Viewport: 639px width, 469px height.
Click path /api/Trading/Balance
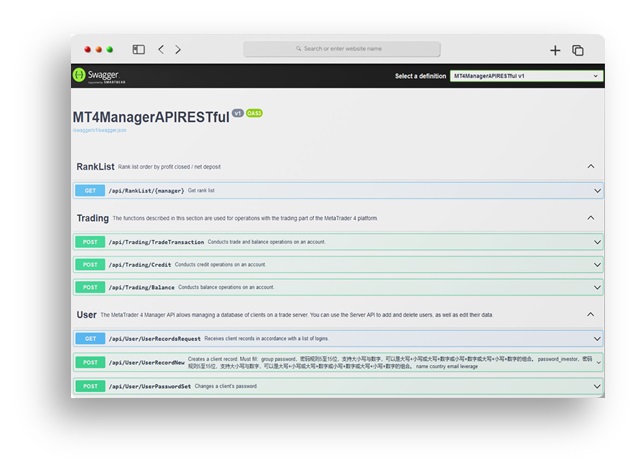tap(141, 287)
